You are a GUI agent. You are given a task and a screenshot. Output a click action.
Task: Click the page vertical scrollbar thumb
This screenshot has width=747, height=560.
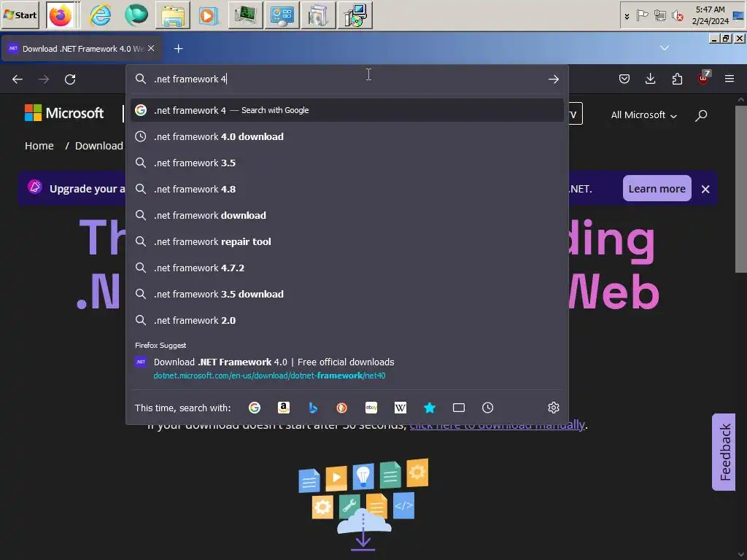(x=741, y=189)
